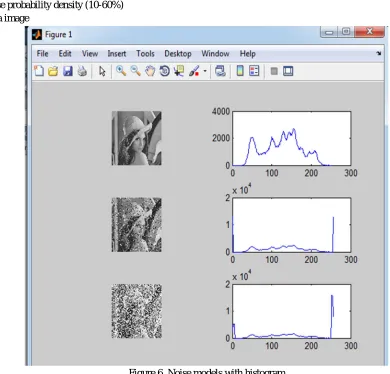Maximize the Figure 1 window

click(346, 32)
